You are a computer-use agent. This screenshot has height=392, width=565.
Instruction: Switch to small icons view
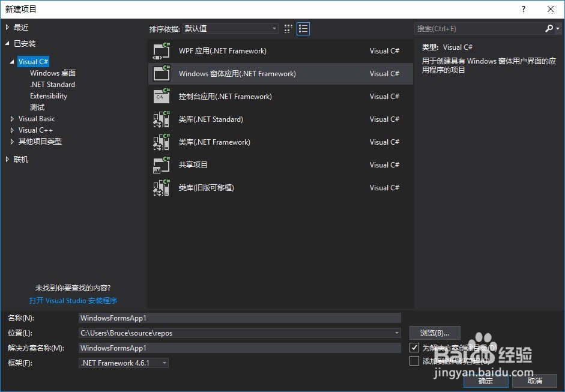[288, 29]
